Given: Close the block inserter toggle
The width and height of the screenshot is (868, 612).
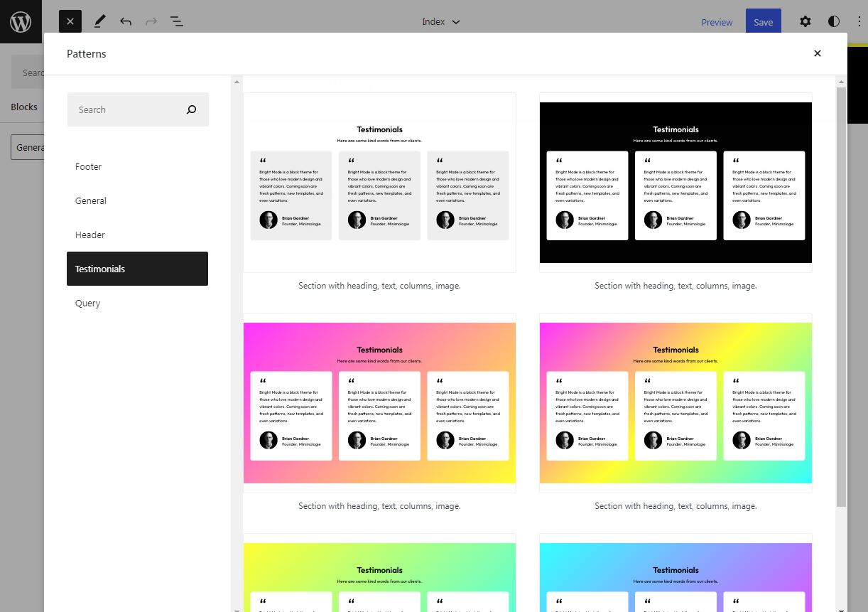Looking at the screenshot, I should 70,21.
